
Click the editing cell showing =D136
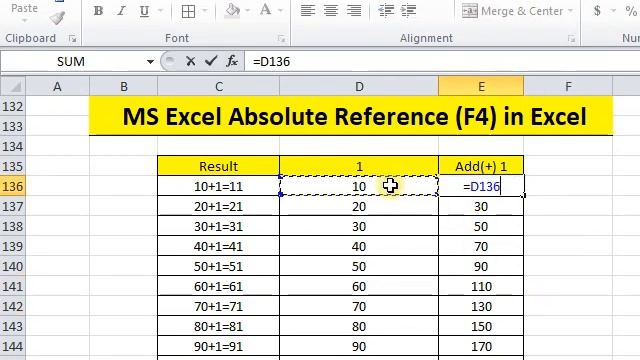pyautogui.click(x=481, y=186)
